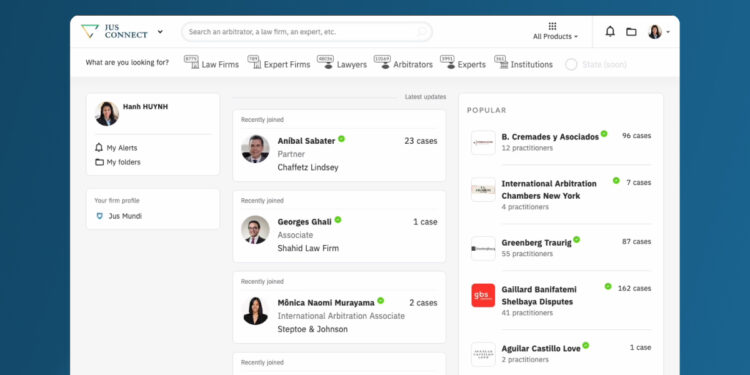Expand the dropdown arrow beside Jus Connect logo
Image resolution: width=750 pixels, height=375 pixels.
pos(160,32)
